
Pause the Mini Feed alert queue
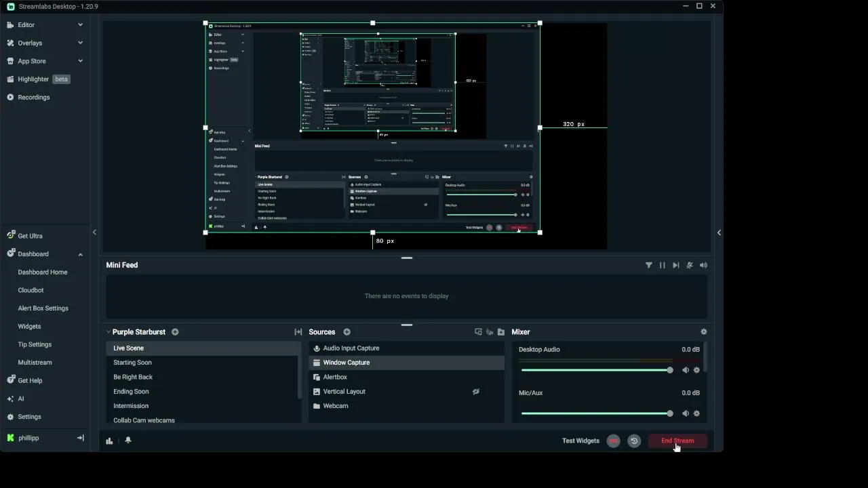click(x=663, y=265)
